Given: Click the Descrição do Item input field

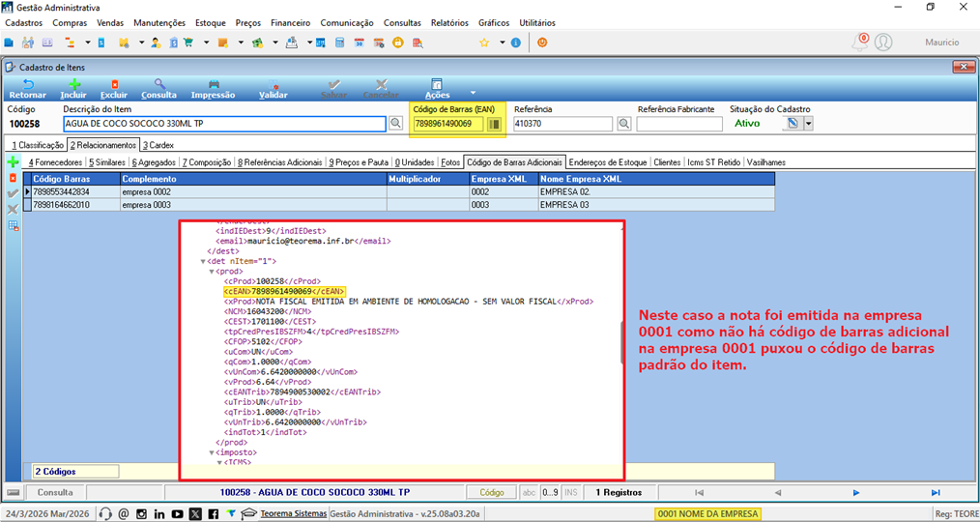Looking at the screenshot, I should pos(225,124).
